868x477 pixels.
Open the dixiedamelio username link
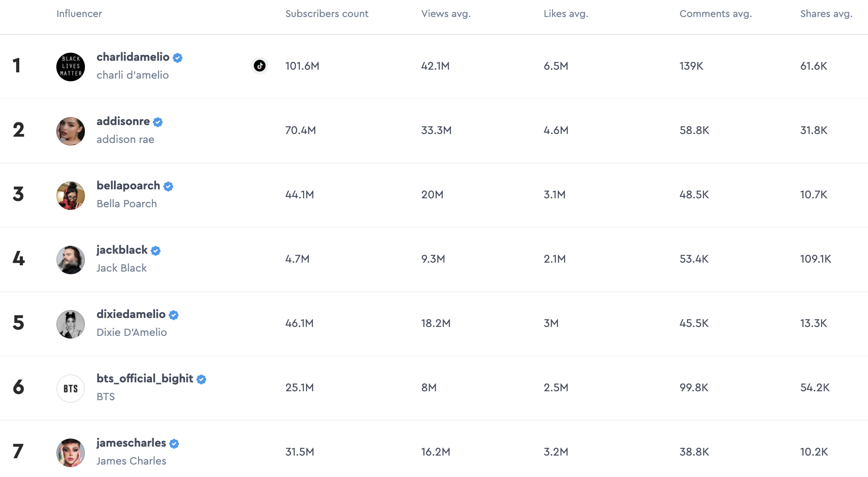[x=131, y=314]
